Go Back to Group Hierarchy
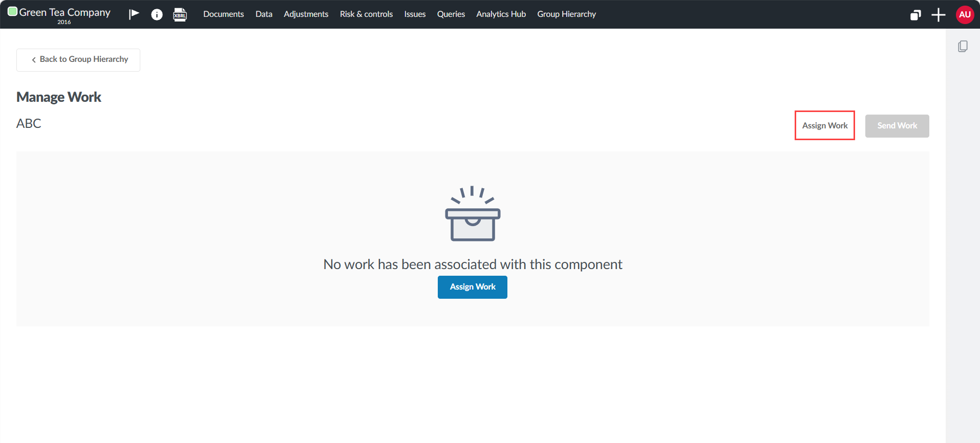980x443 pixels. [78, 60]
